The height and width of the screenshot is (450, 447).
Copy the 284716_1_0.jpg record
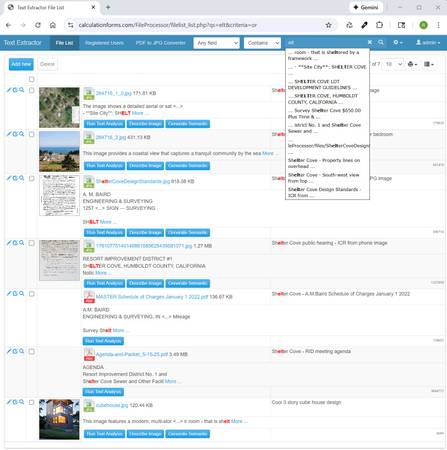pyautogui.click(x=15, y=90)
